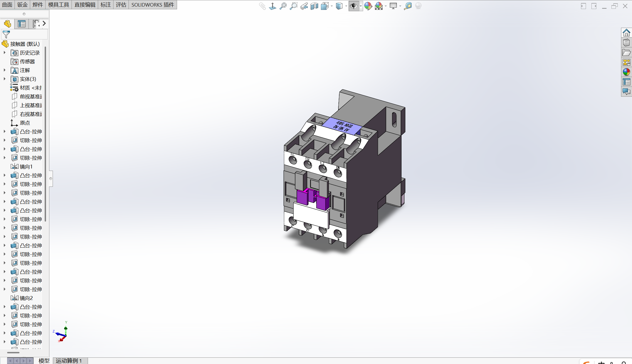The image size is (632, 364).
Task: Open the Edit Appearance color ball icon
Action: pos(368,6)
